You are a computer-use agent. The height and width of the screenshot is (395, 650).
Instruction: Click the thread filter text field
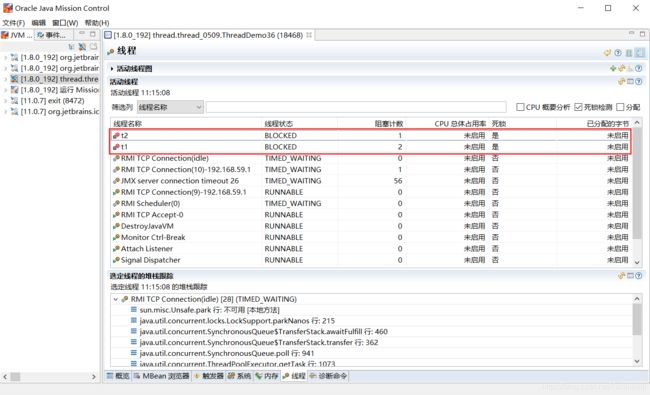point(356,107)
